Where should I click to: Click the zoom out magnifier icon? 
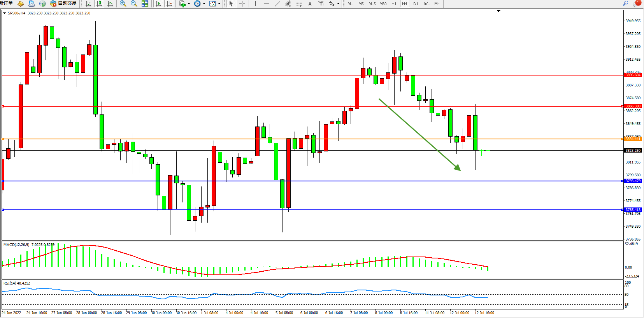(134, 4)
